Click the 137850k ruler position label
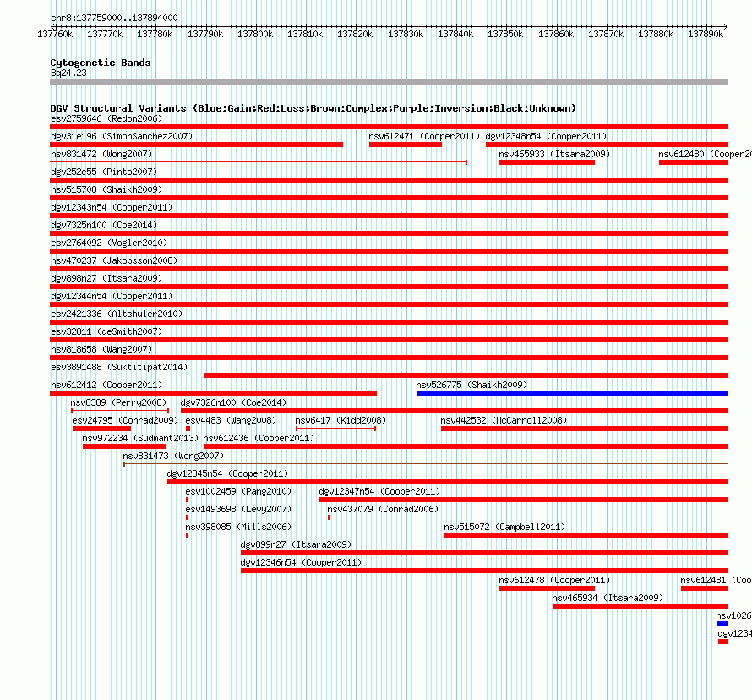Viewport: 752px width, 700px height. tap(505, 34)
